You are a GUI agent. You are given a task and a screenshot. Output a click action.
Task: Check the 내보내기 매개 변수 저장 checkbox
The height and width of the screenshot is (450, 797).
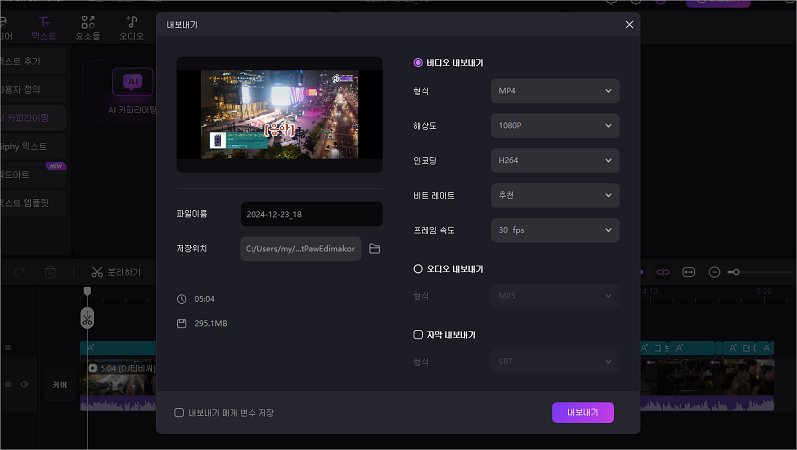pos(179,412)
